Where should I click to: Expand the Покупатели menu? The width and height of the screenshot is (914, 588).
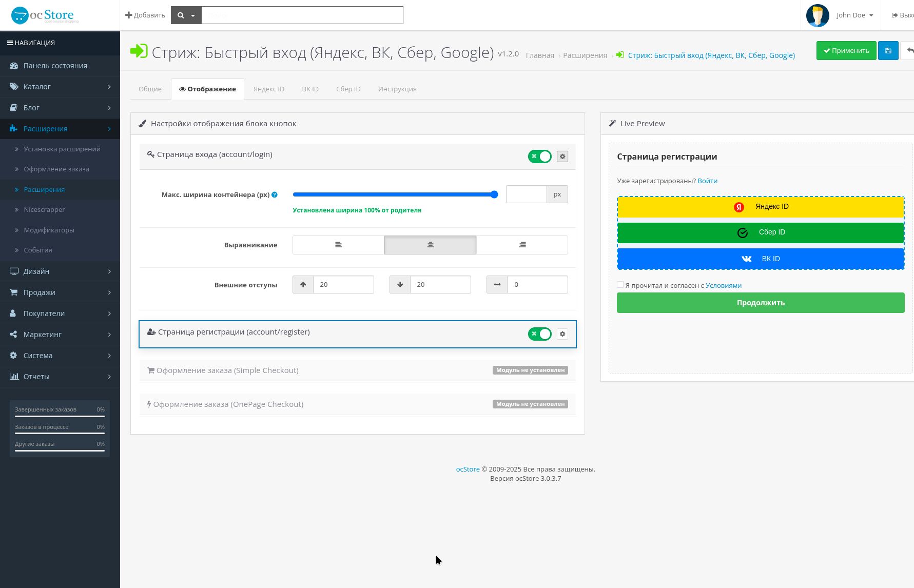(x=60, y=313)
